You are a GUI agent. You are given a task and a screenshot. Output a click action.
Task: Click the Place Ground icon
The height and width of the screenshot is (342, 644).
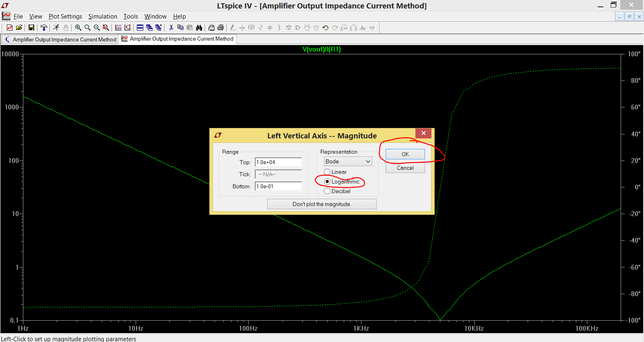point(242,28)
